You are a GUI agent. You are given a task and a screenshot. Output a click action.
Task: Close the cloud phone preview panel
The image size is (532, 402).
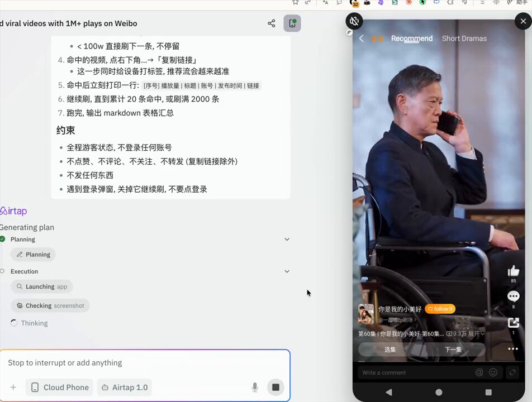point(523,21)
